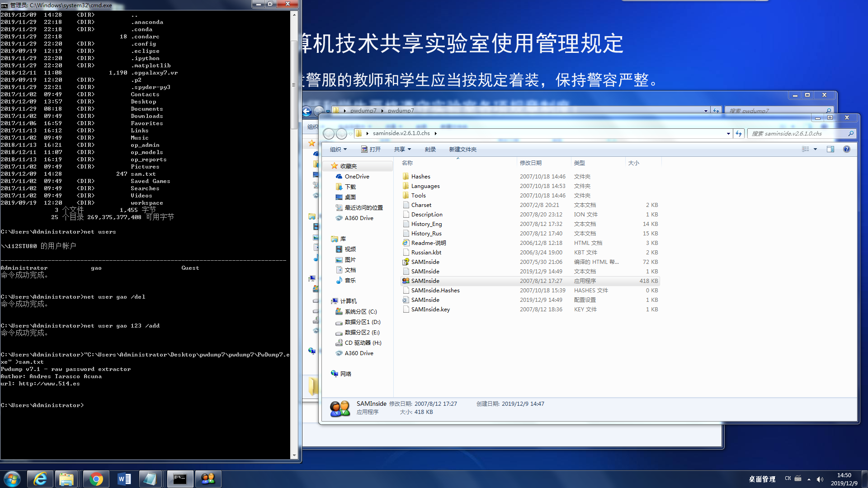
Task: Select Description ION file
Action: tap(427, 214)
